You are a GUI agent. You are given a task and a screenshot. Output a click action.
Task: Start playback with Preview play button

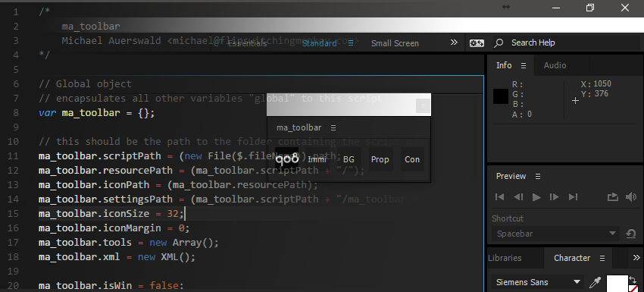536,197
